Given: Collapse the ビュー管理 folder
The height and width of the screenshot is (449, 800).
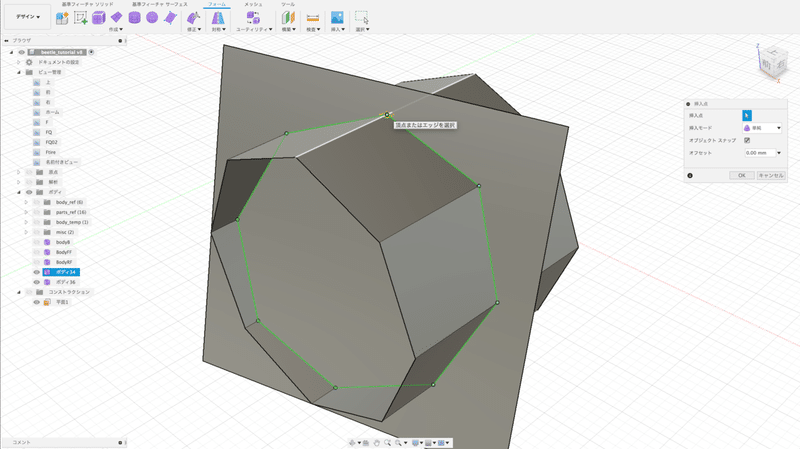Looking at the screenshot, I should pyautogui.click(x=19, y=72).
